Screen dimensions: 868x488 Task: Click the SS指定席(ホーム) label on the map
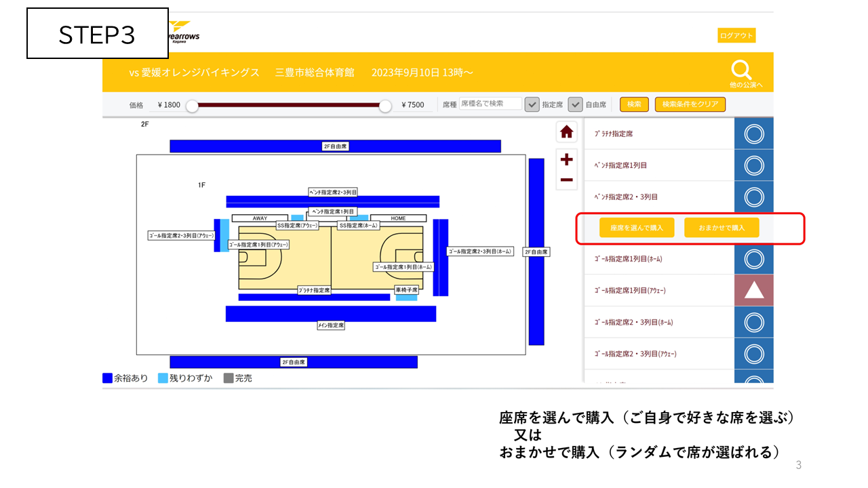click(x=359, y=225)
